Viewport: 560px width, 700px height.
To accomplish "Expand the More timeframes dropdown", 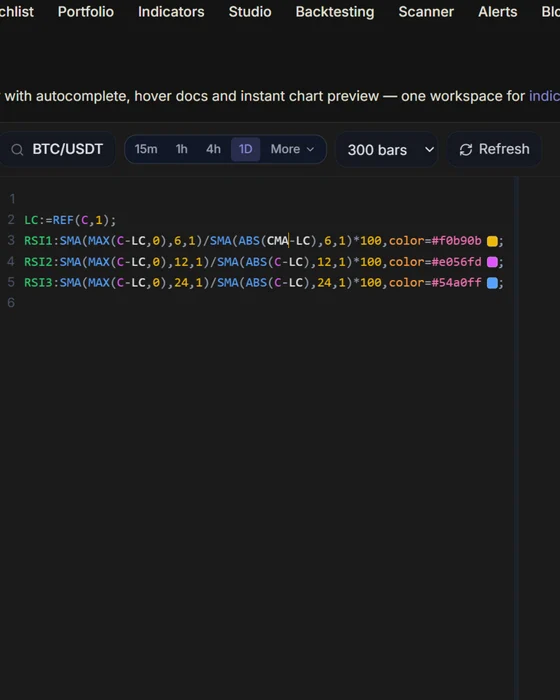I will 293,149.
